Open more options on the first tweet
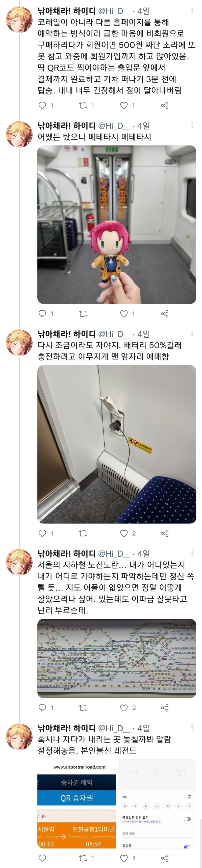Viewport: 202px width, 868px height. tap(192, 11)
